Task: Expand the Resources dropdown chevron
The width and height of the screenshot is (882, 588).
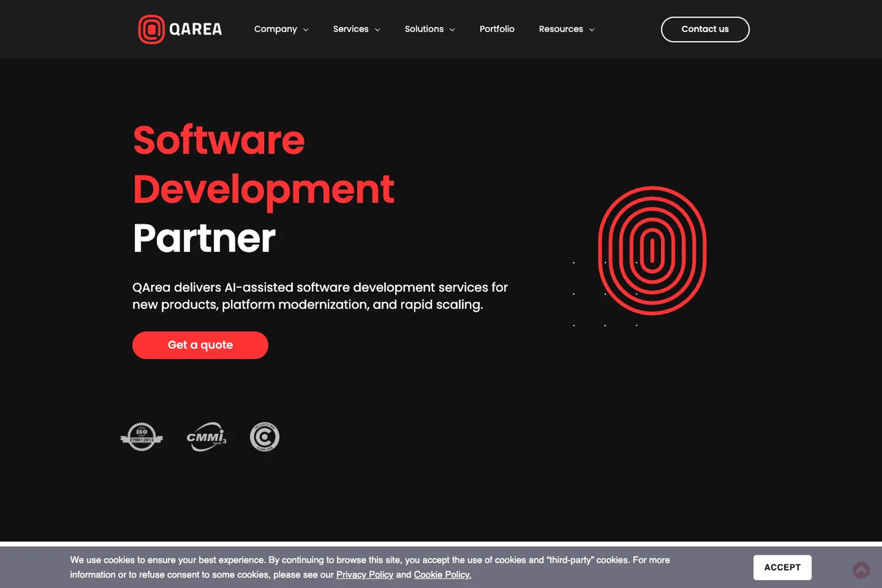Action: coord(592,30)
